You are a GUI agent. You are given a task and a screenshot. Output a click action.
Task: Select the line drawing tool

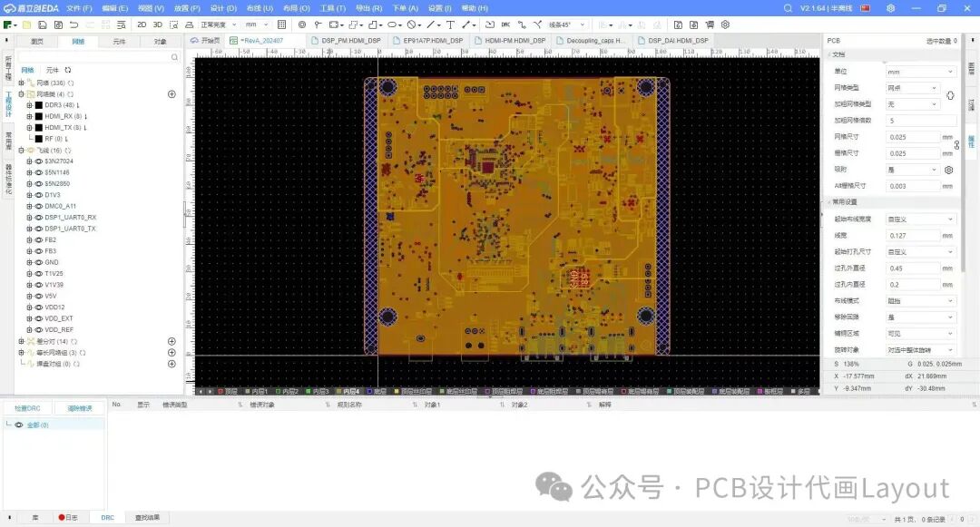pyautogui.click(x=431, y=25)
